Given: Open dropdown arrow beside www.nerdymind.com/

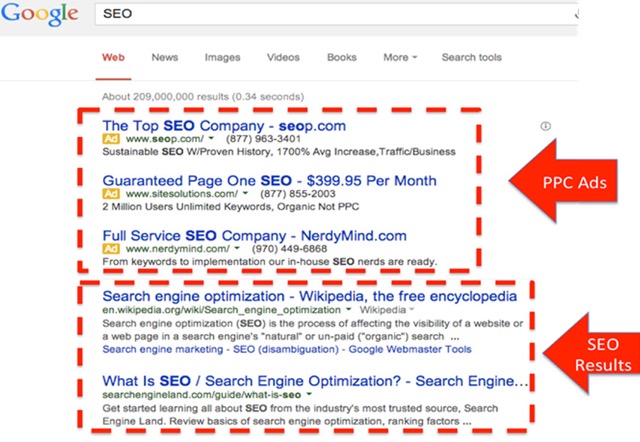Looking at the screenshot, I should 237,248.
